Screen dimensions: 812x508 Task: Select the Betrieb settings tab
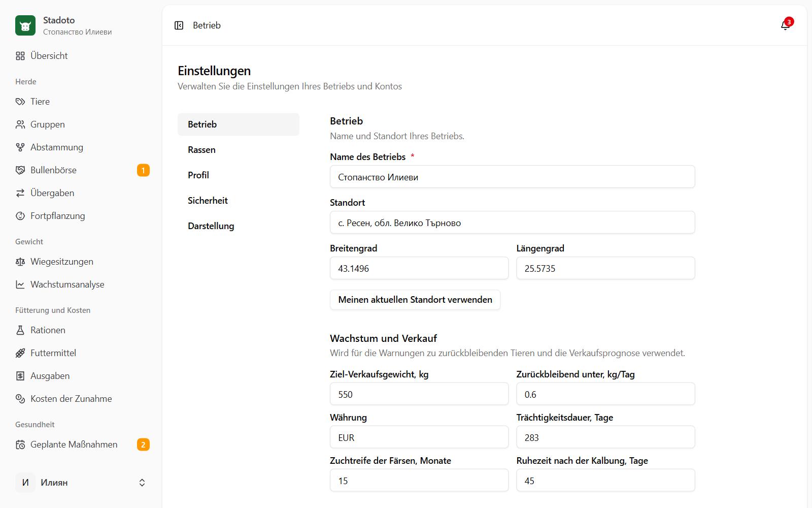pyautogui.click(x=239, y=124)
